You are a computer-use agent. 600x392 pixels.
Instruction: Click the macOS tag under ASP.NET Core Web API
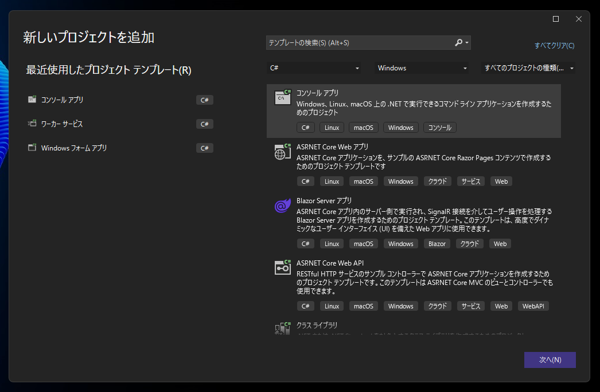[363, 306]
